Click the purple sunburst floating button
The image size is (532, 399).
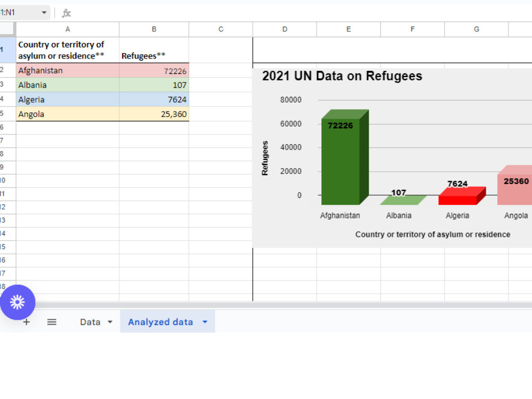pos(18,302)
